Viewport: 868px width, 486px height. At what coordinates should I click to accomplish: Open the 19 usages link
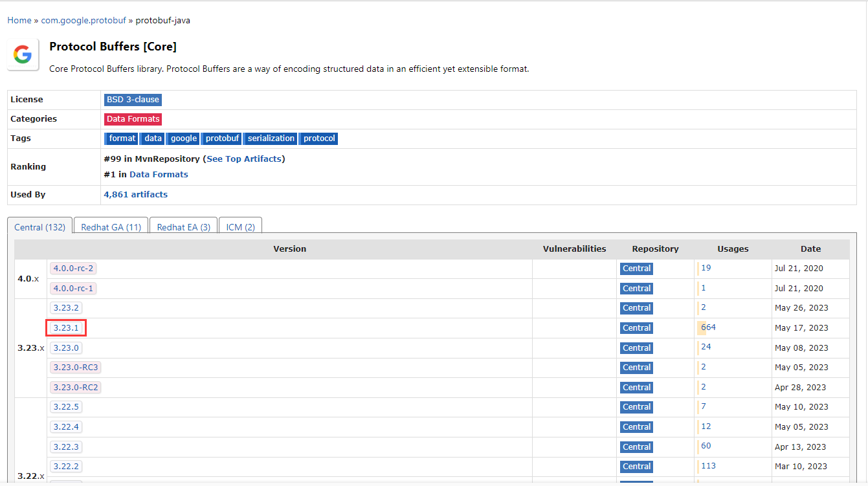coord(706,268)
